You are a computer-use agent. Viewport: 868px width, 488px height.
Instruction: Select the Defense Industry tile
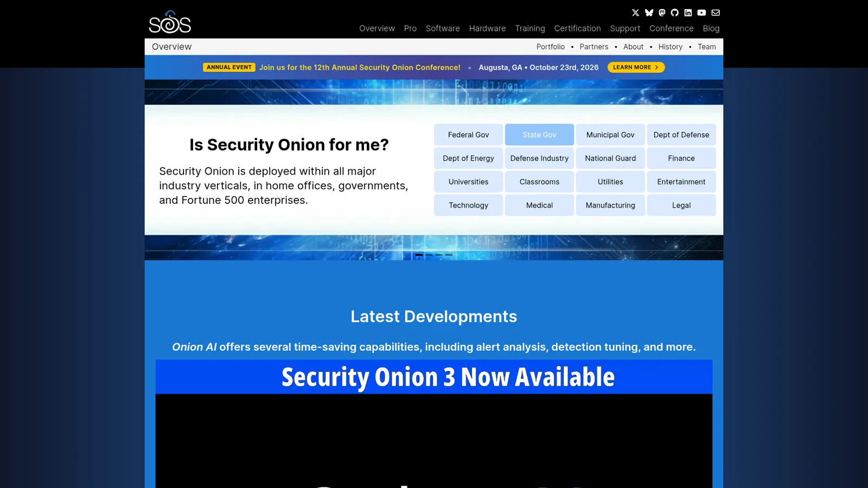(539, 158)
